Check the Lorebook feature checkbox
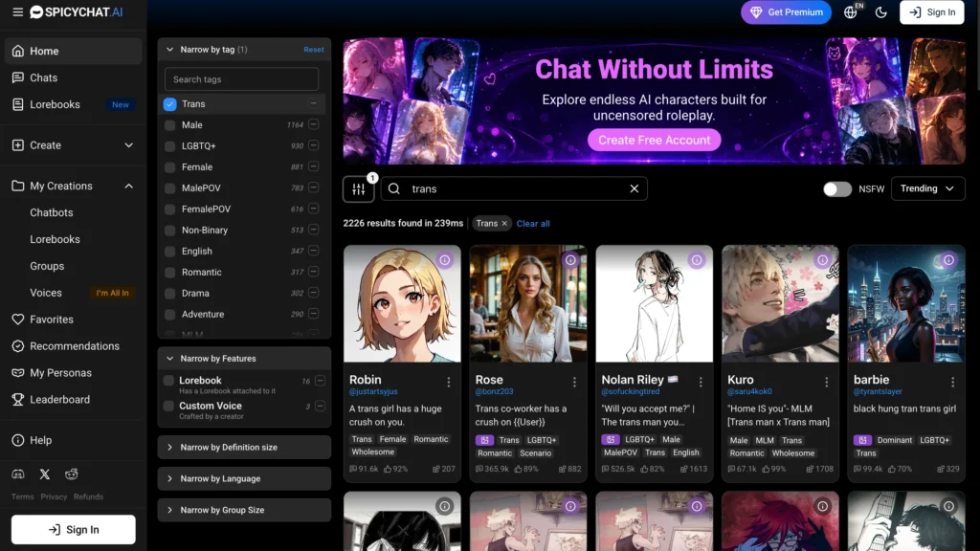The image size is (980, 551). click(168, 380)
